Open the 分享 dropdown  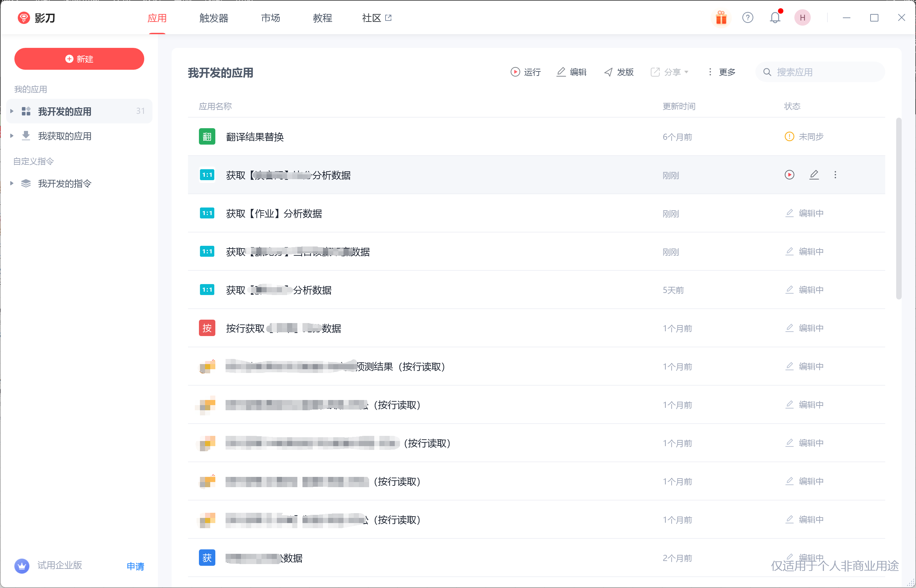pos(670,72)
